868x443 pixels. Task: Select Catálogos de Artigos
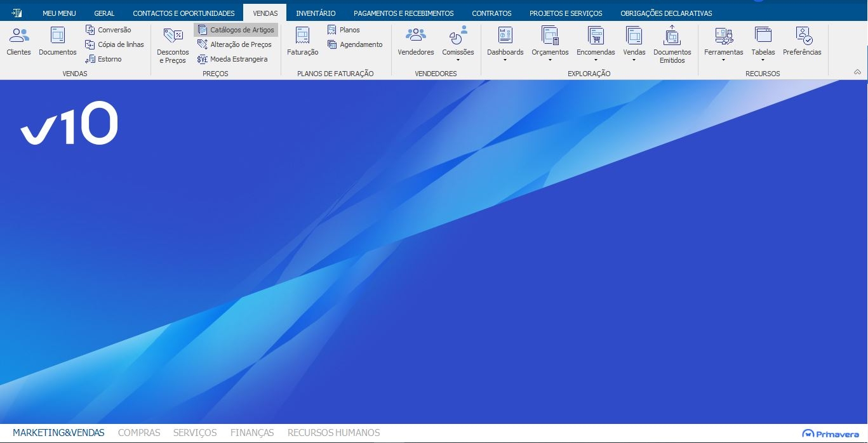coord(236,30)
